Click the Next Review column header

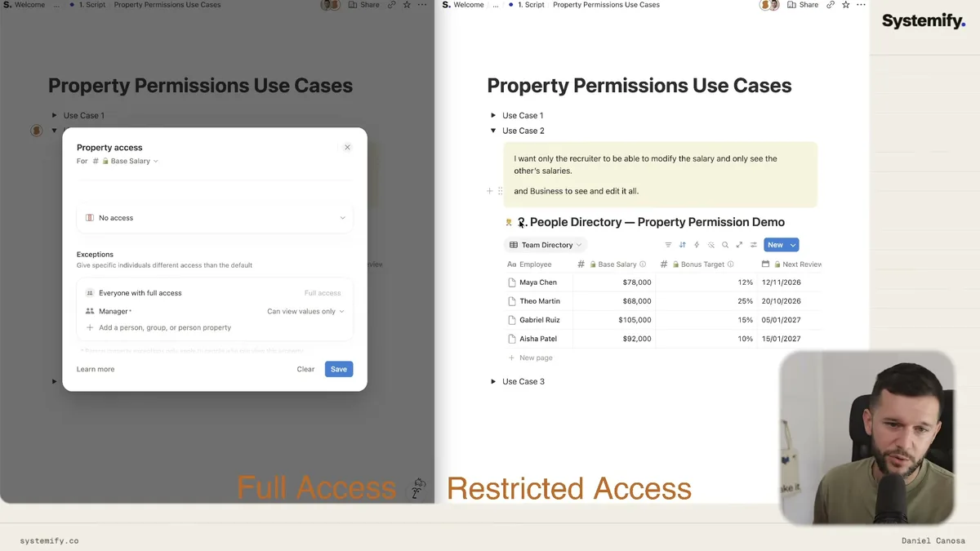791,264
